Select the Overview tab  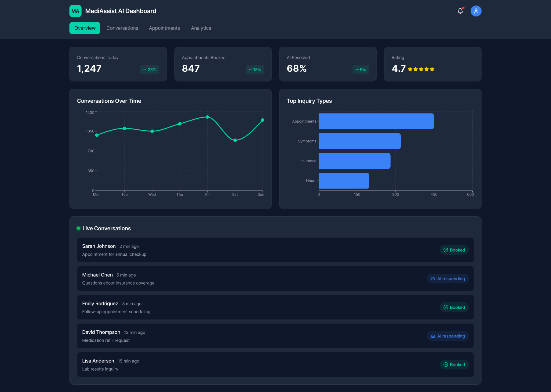tap(85, 28)
